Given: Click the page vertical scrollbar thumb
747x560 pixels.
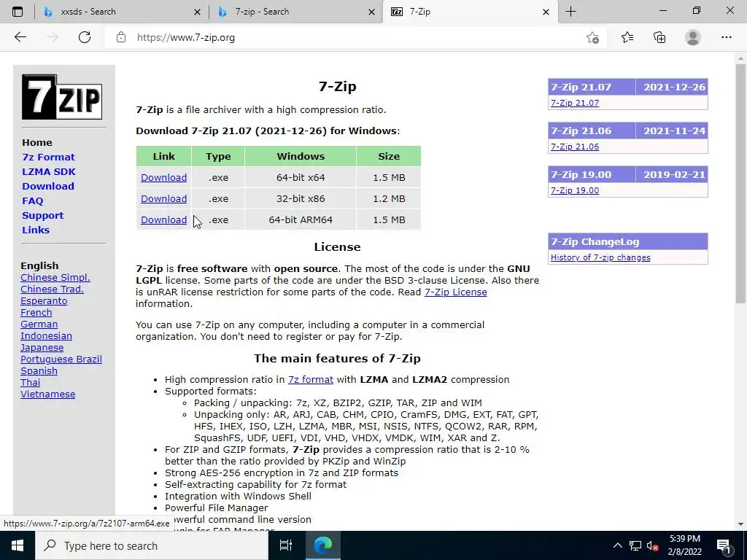Looking at the screenshot, I should click(740, 183).
